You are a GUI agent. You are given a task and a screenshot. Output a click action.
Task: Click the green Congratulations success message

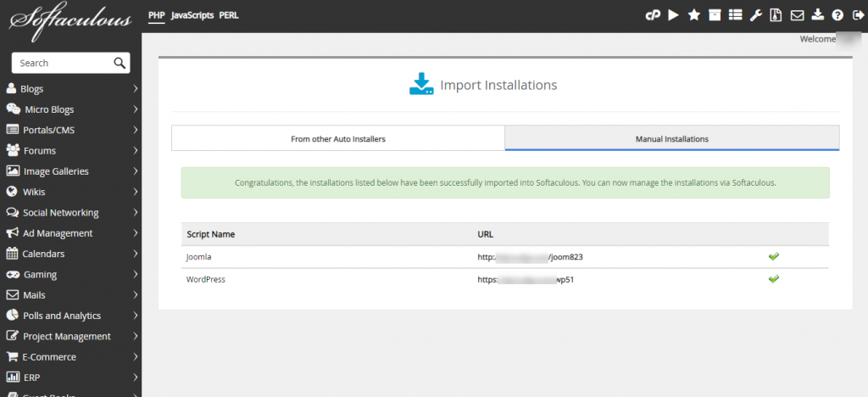[x=505, y=182]
